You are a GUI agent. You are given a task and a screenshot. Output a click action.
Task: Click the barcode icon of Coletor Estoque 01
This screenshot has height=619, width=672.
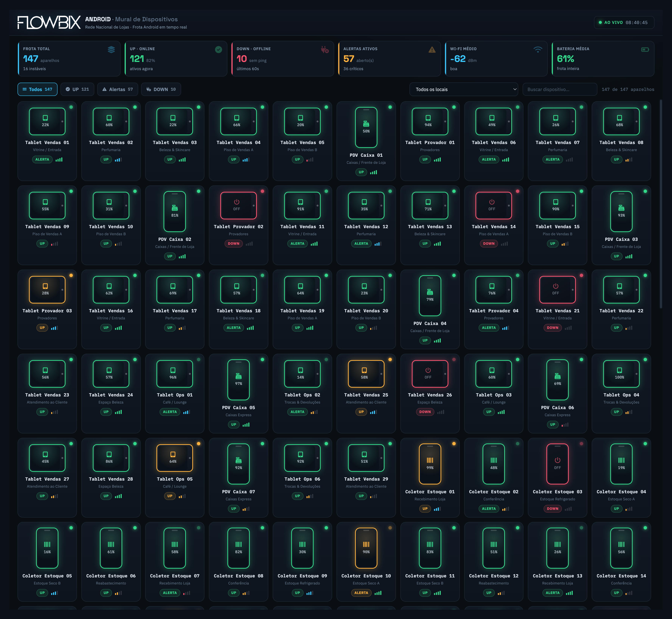click(x=430, y=460)
